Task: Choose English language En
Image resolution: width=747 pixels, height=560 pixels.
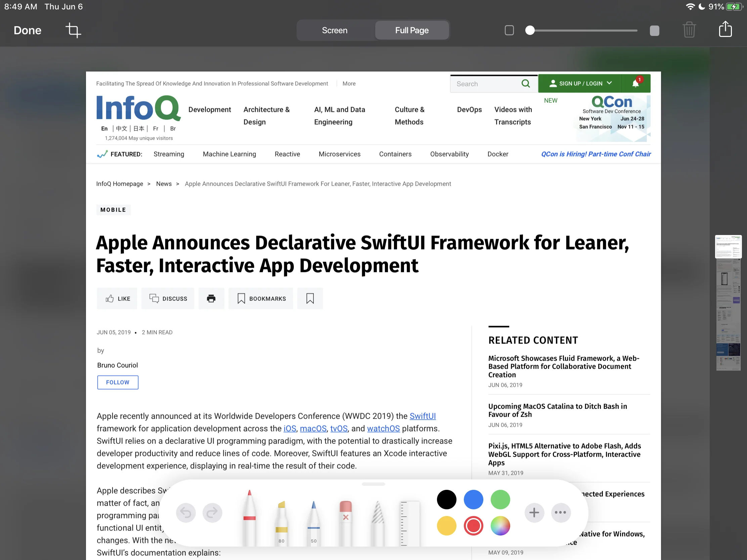Action: coord(104,129)
